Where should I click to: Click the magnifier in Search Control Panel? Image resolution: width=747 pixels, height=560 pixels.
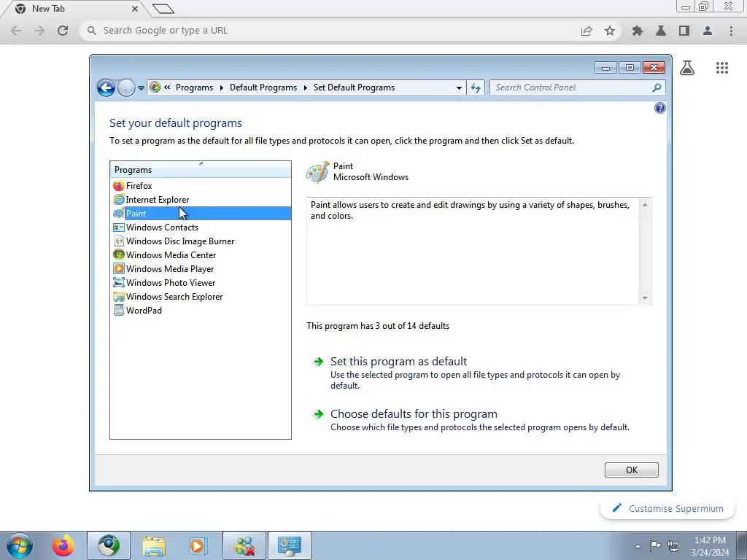[657, 87]
